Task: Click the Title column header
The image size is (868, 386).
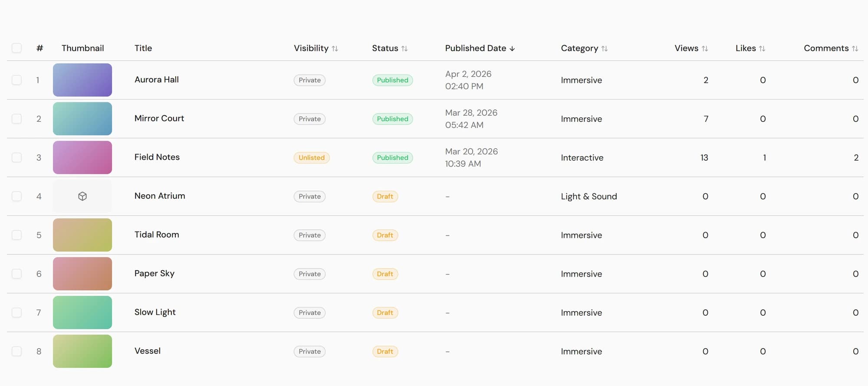Action: [143, 48]
